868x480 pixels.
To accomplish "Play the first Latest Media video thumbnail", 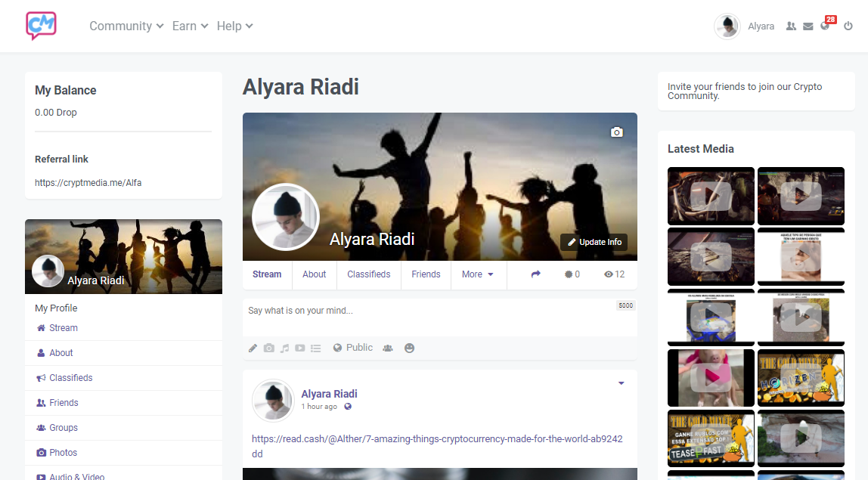I will 711,196.
